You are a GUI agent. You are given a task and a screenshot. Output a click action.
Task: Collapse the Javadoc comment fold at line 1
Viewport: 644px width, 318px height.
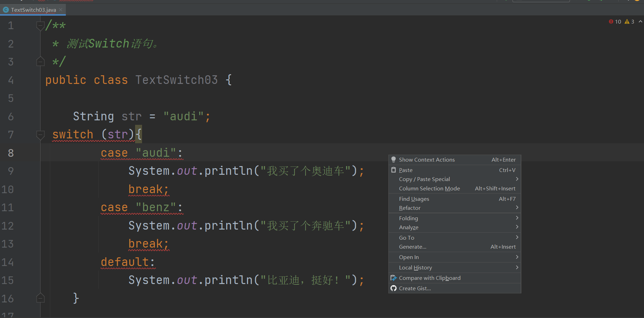pyautogui.click(x=41, y=26)
